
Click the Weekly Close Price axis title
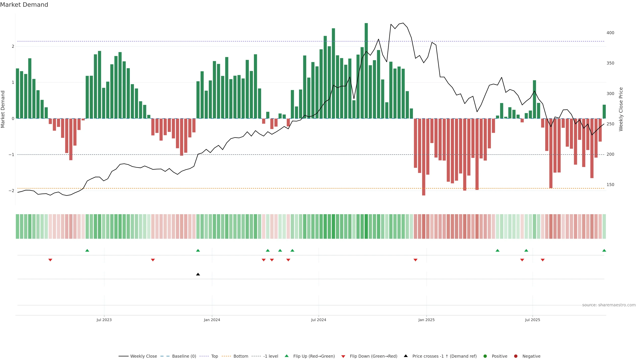[621, 109]
